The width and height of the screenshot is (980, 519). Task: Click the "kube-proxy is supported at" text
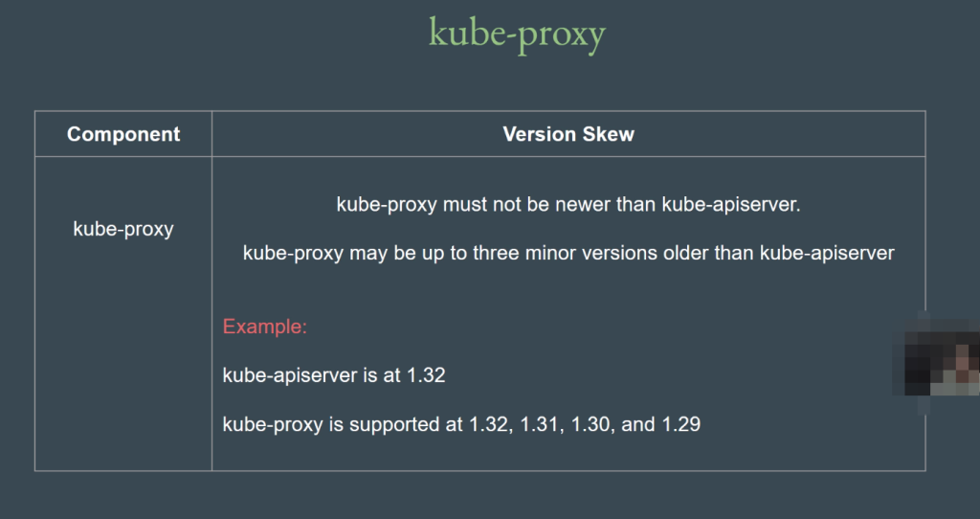click(343, 423)
